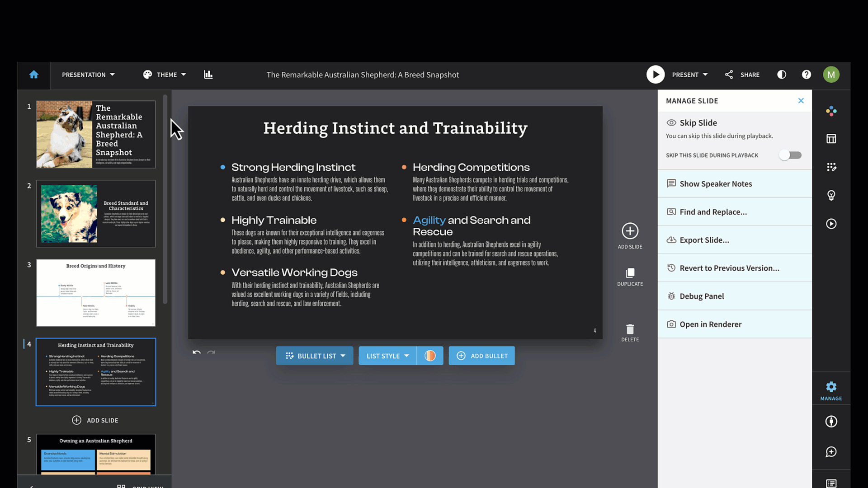Open the Bullet List dropdown
This screenshot has width=868, height=488.
(315, 356)
